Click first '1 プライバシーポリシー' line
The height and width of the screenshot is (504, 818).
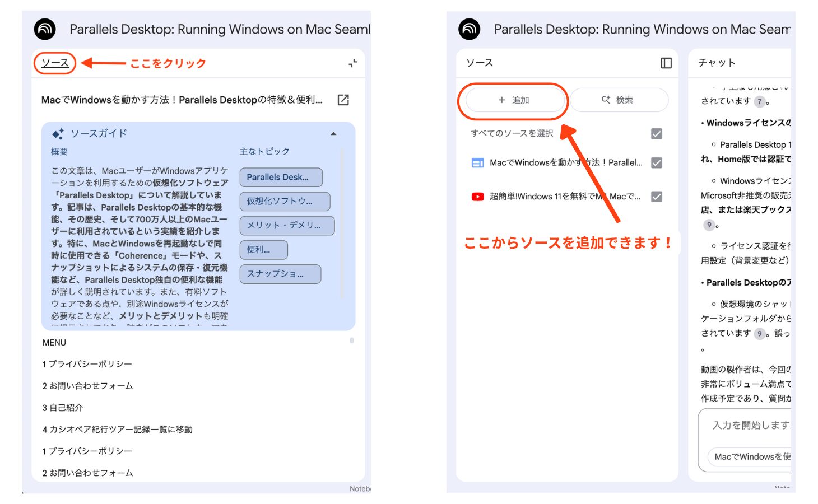pyautogui.click(x=87, y=364)
